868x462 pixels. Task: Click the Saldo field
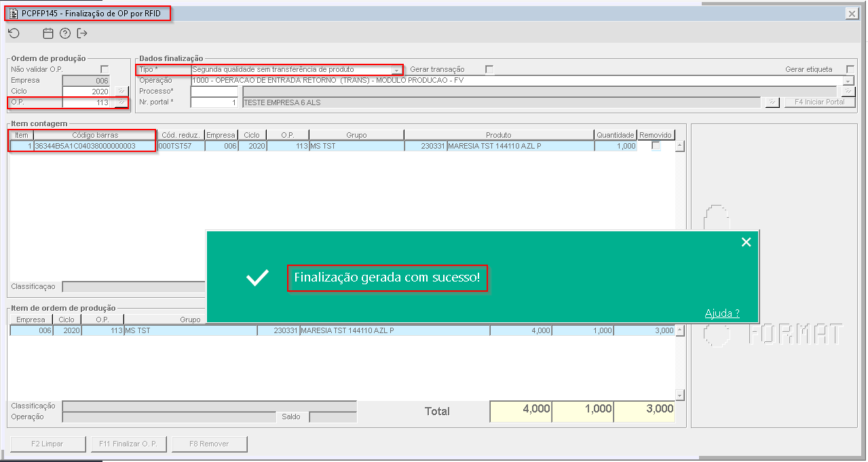pos(333,417)
